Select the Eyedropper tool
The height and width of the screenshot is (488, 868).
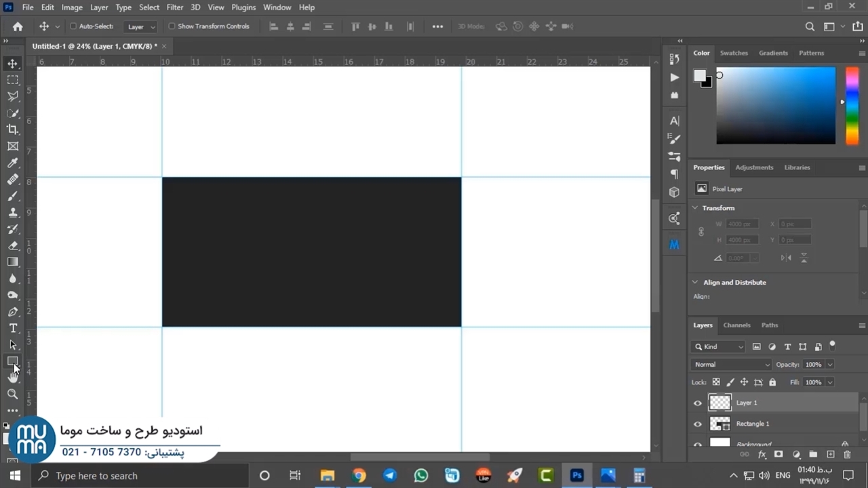[13, 163]
